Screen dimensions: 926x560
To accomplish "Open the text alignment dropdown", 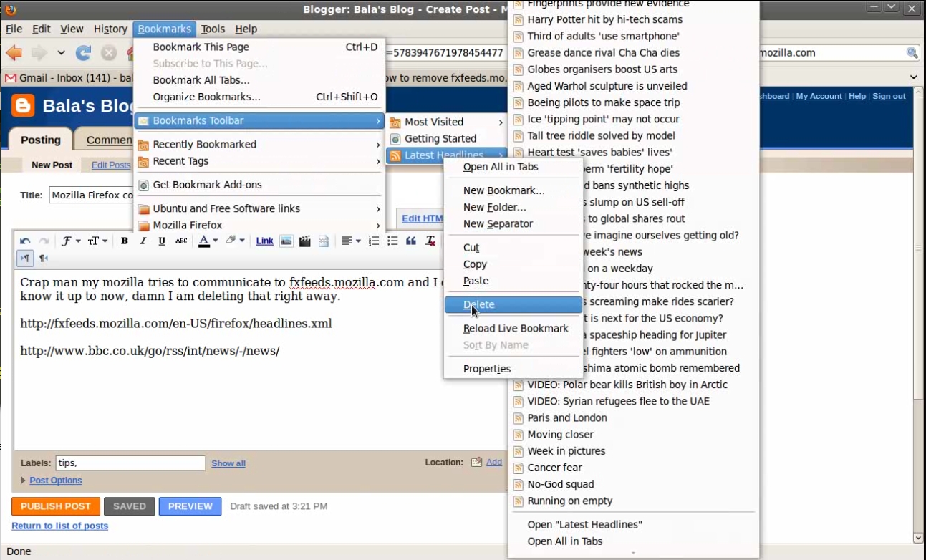I will point(351,241).
